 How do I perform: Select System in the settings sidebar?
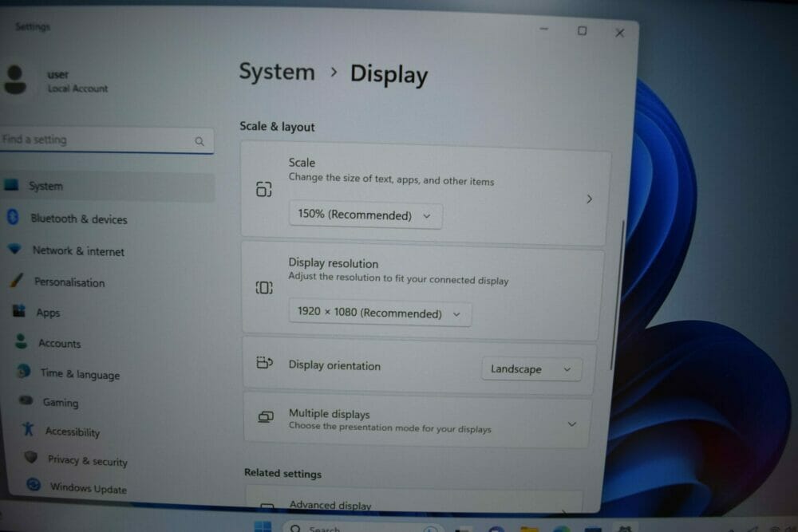(108, 186)
